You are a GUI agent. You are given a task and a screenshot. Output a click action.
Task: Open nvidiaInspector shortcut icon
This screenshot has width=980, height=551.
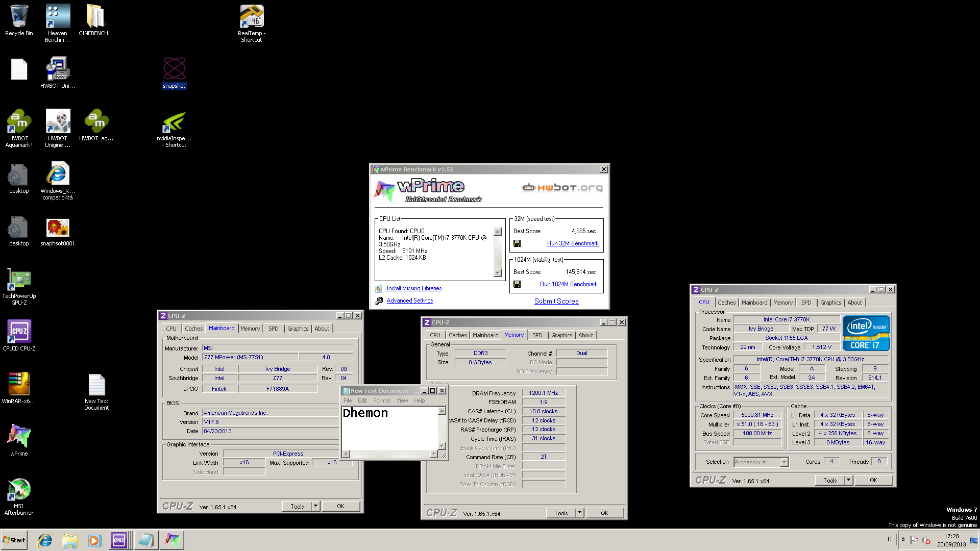pyautogui.click(x=174, y=129)
